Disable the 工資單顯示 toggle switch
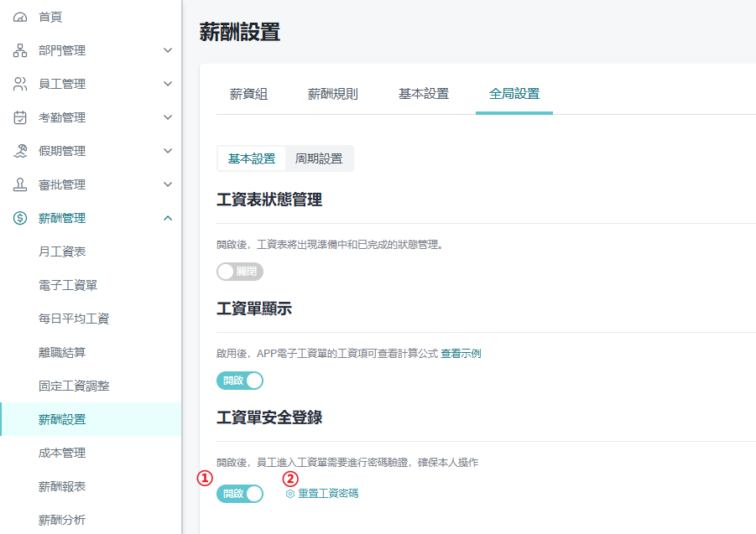Image resolution: width=756 pixels, height=534 pixels. click(x=239, y=381)
